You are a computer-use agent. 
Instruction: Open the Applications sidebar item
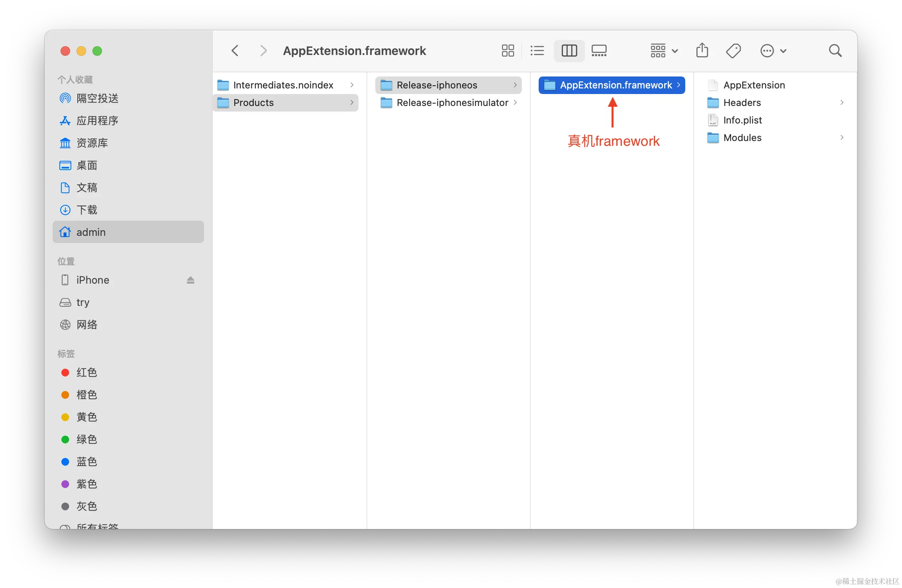(97, 121)
